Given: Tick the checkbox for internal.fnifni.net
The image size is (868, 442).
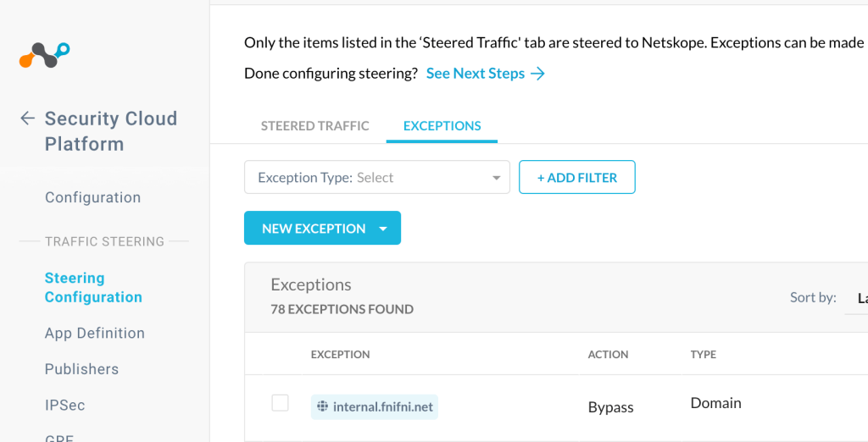Looking at the screenshot, I should [280, 403].
